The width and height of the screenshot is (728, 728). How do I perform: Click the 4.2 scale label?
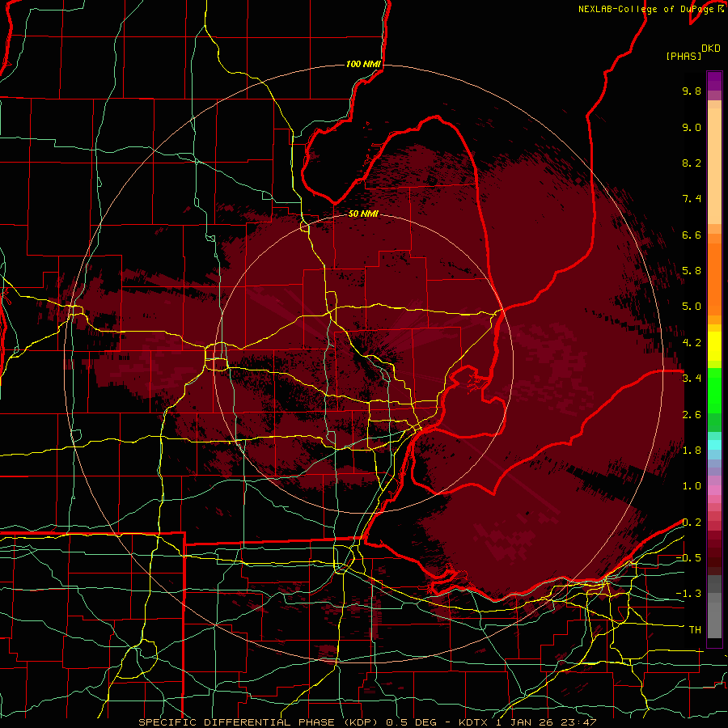[692, 343]
